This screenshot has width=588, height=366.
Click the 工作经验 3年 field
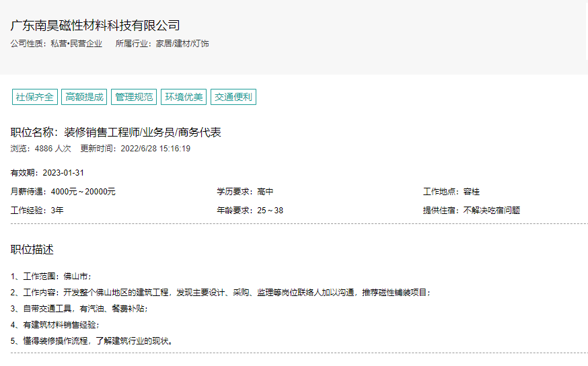[x=37, y=211]
